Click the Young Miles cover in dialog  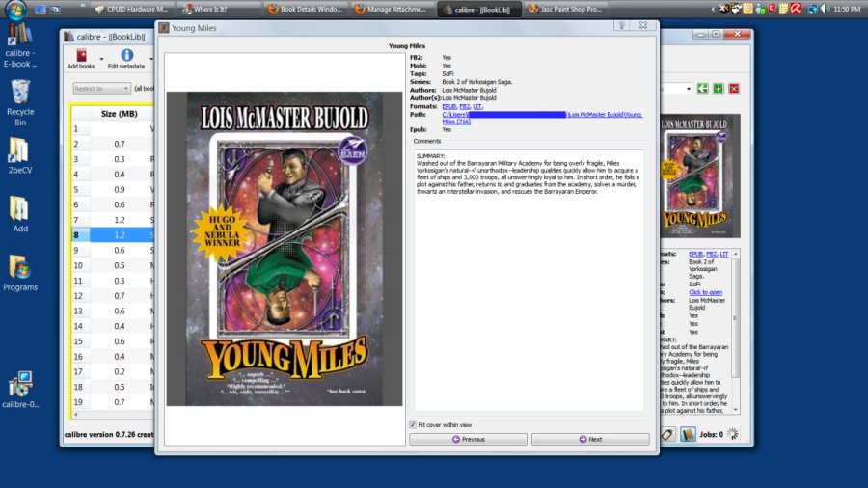(x=285, y=249)
